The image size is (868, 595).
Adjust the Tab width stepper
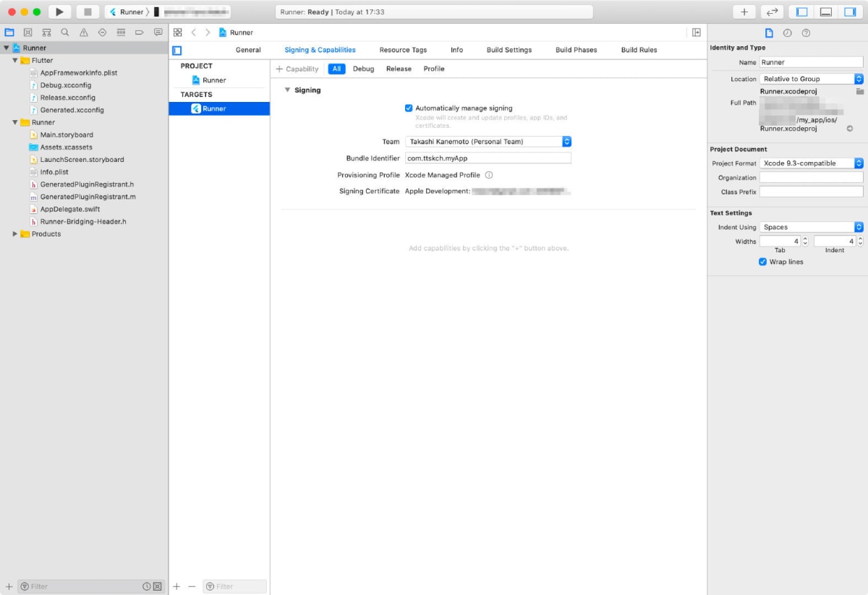806,241
